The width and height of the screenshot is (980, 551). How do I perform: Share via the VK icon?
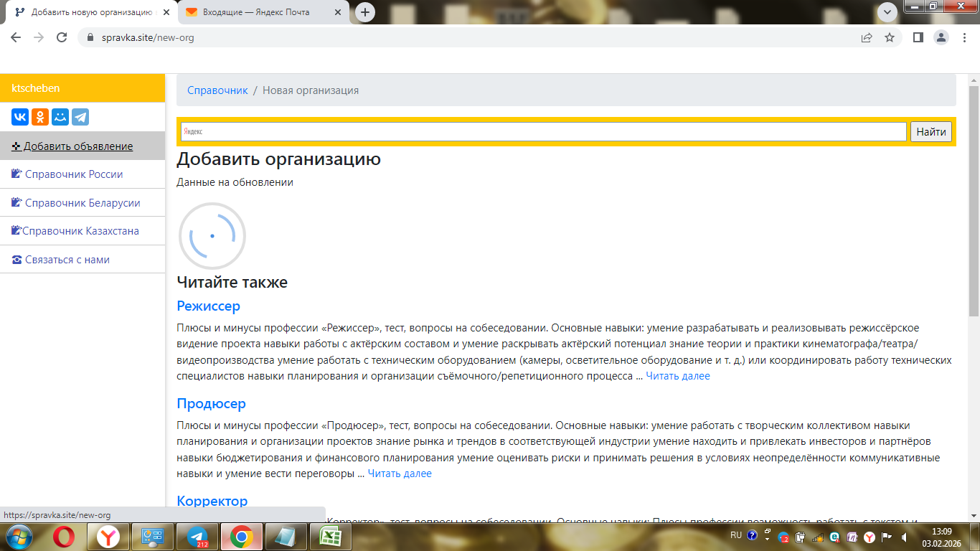20,117
